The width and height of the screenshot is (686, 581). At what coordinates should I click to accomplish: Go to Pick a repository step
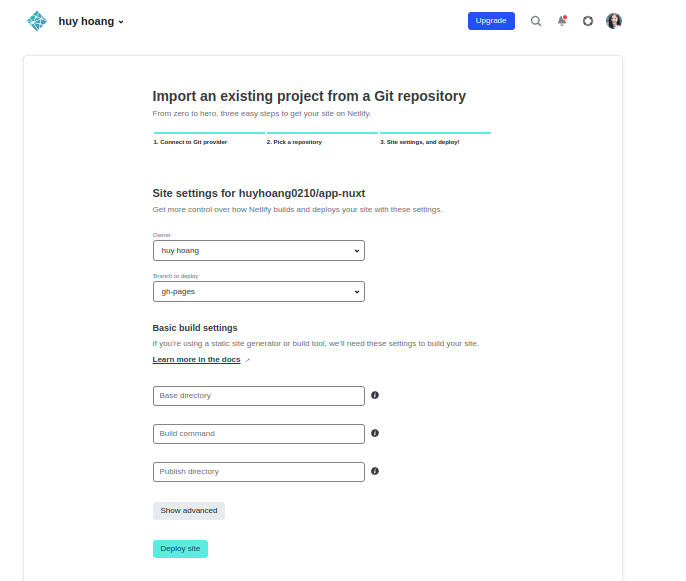point(294,142)
